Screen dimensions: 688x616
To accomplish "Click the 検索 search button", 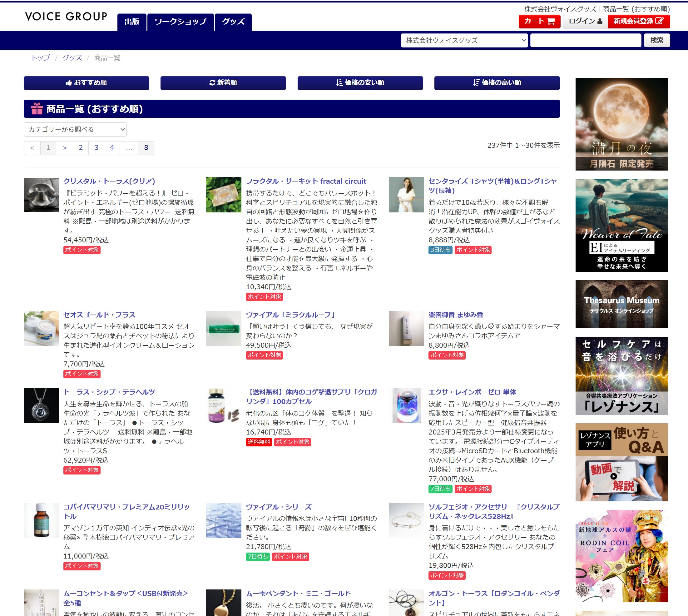I will pyautogui.click(x=656, y=40).
